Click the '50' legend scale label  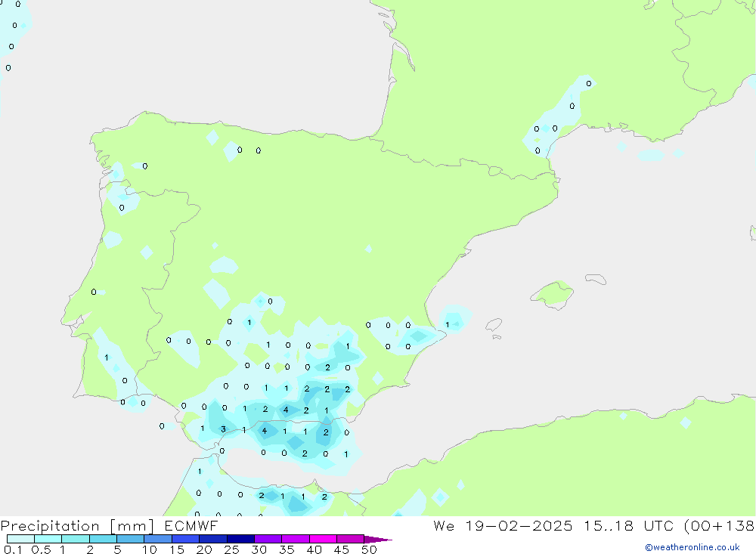(369, 549)
